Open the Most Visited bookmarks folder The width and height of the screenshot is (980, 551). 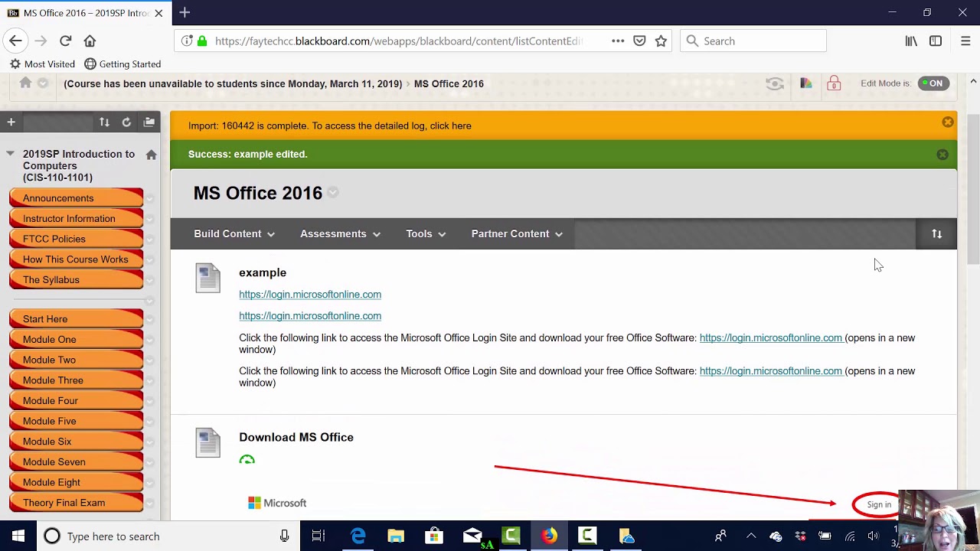click(x=42, y=64)
